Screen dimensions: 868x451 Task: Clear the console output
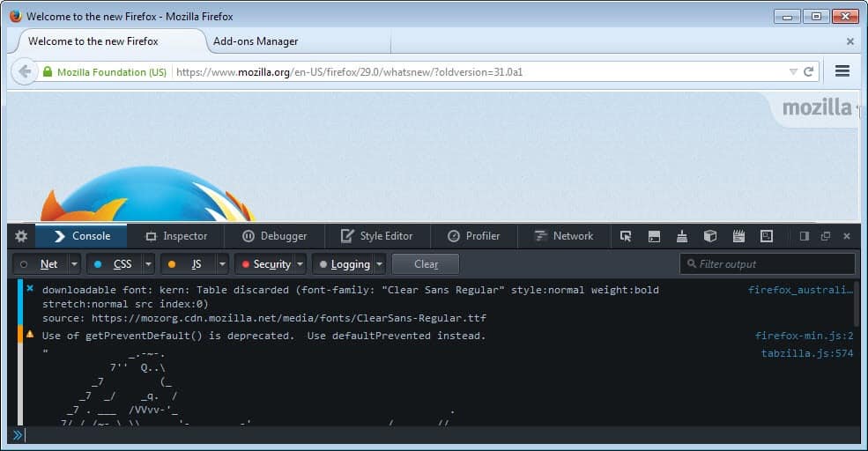click(426, 264)
